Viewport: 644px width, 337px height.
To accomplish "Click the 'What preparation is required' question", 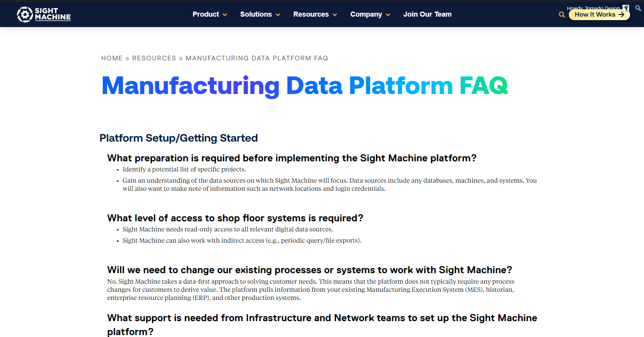I will (292, 158).
